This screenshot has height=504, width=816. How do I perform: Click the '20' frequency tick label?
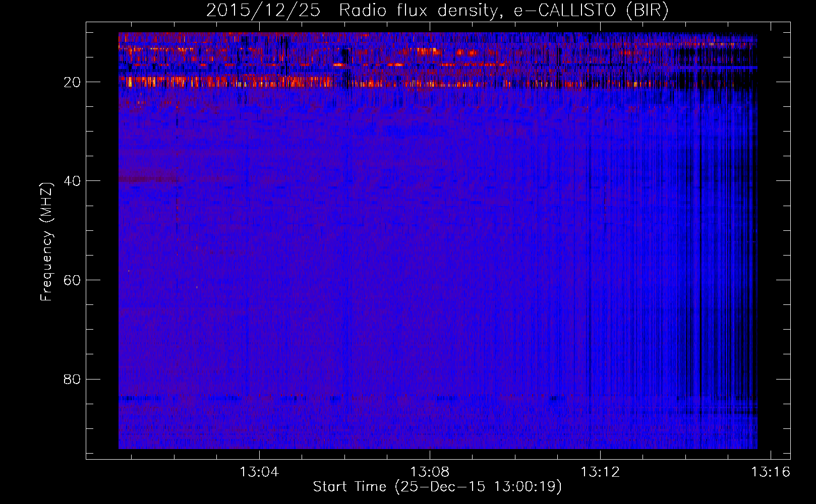click(72, 82)
